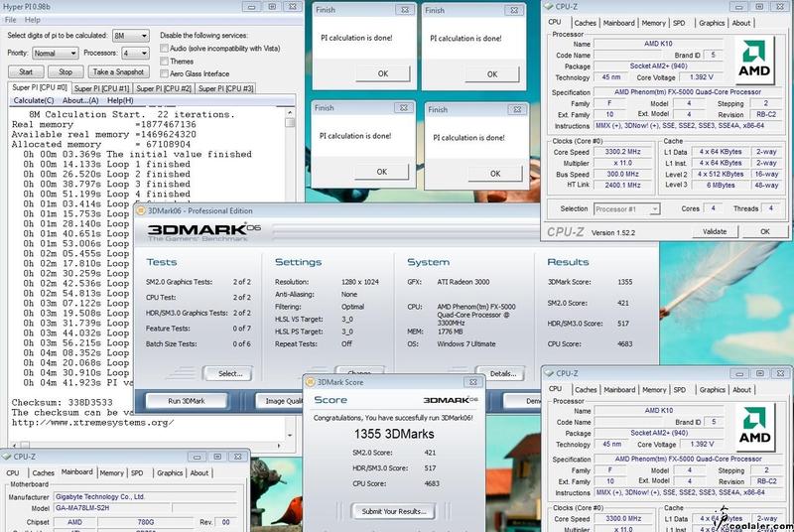Click the Image Quality button in 3DMark06
The image size is (794, 532).
pos(280,401)
